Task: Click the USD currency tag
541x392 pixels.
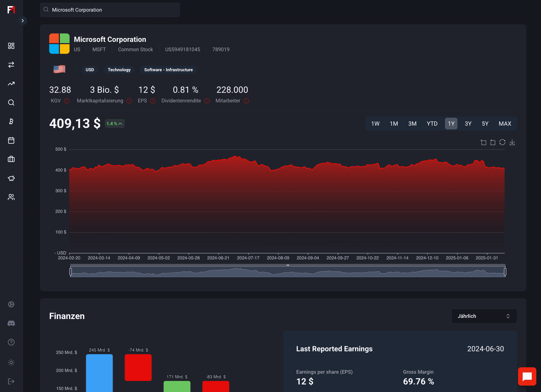Action: click(x=90, y=70)
